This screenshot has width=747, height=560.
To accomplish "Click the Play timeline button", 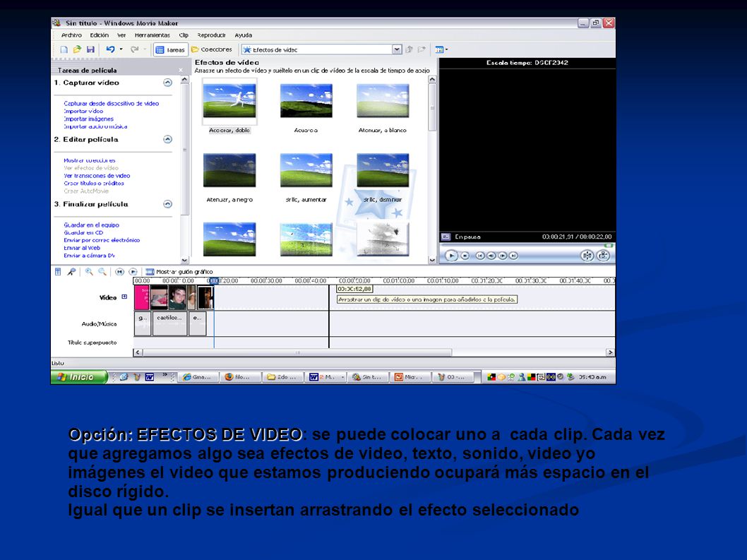I will [133, 272].
